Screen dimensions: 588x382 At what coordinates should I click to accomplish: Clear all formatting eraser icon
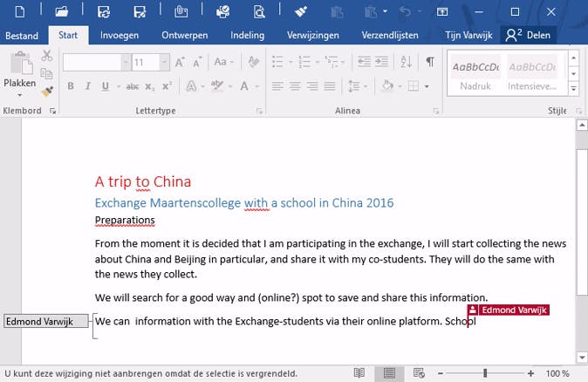254,62
